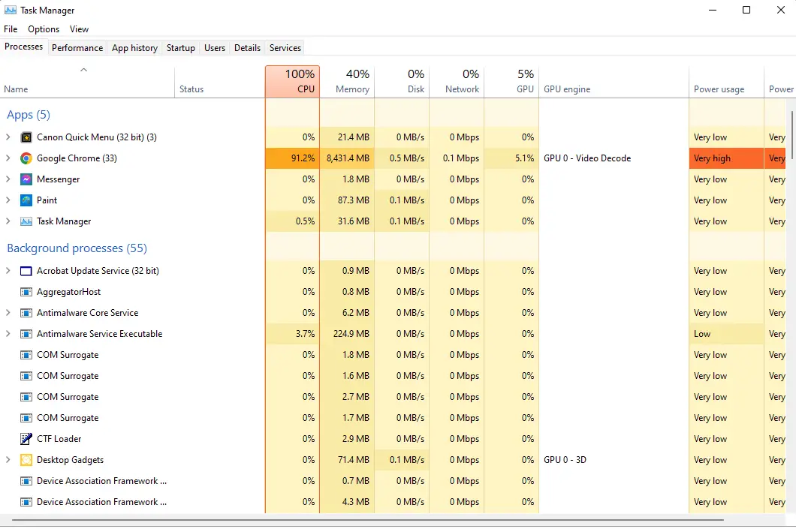This screenshot has width=796, height=532.
Task: Sort processes by CPU column
Action: (x=292, y=81)
